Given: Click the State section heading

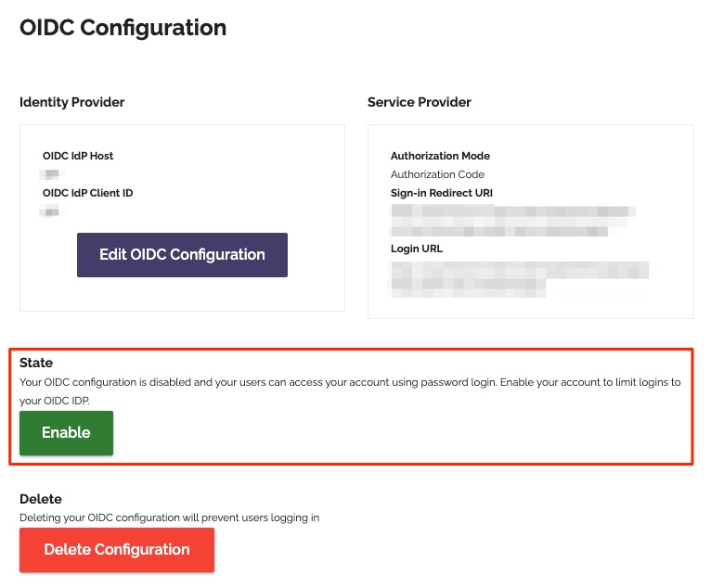Looking at the screenshot, I should click(x=36, y=363).
